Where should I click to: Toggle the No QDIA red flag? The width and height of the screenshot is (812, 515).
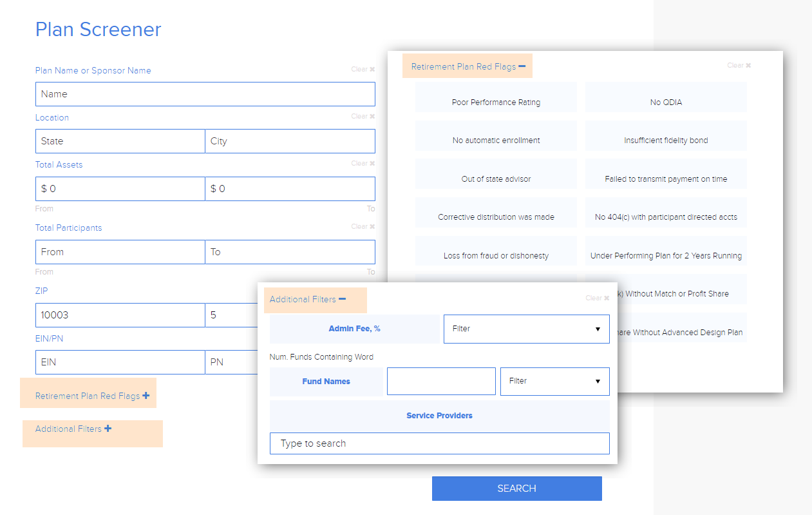(666, 102)
